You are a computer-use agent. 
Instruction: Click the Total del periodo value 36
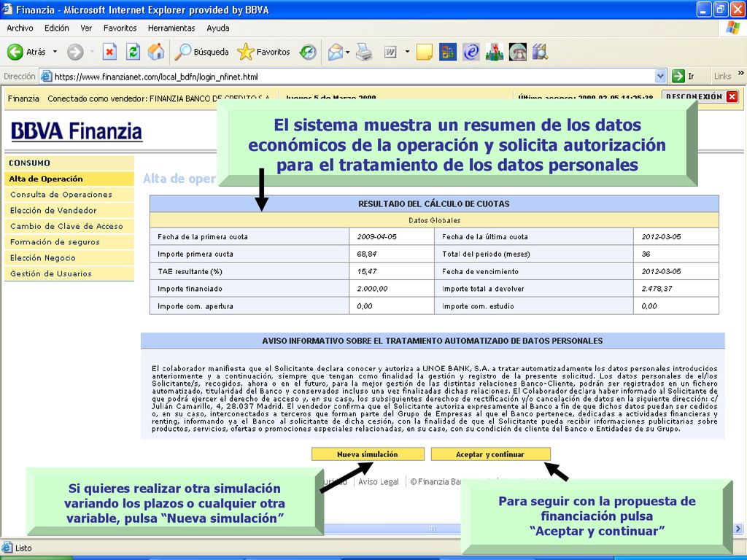click(x=646, y=254)
